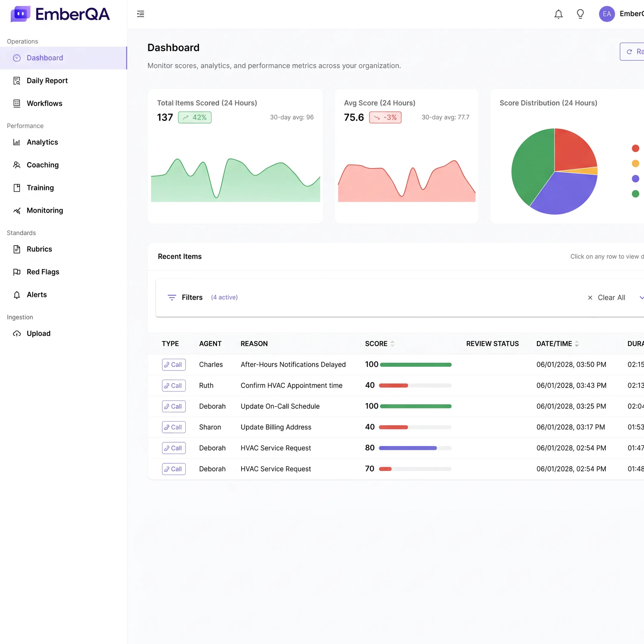Click the Daily Report sidebar icon
The height and width of the screenshot is (644, 644).
[x=17, y=81]
